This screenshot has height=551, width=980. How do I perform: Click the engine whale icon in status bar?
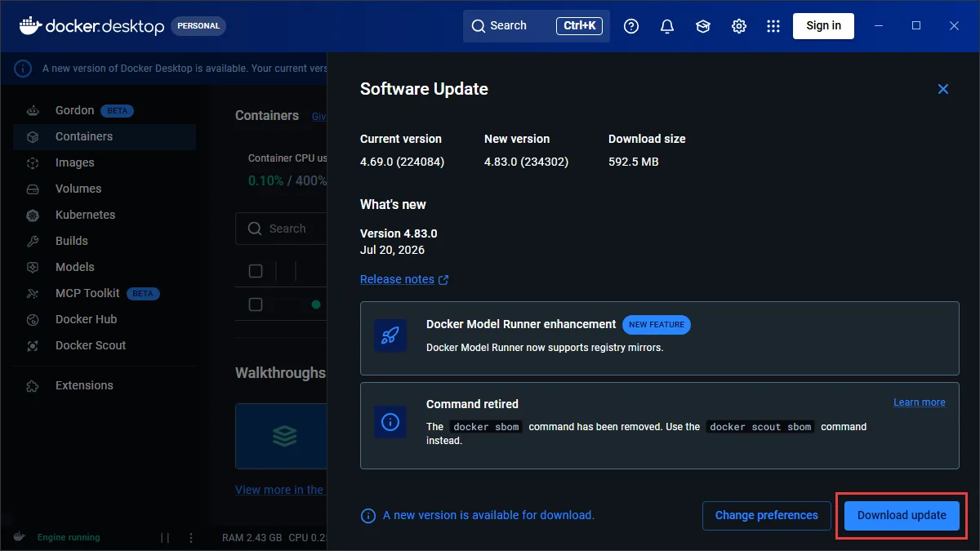click(x=18, y=537)
